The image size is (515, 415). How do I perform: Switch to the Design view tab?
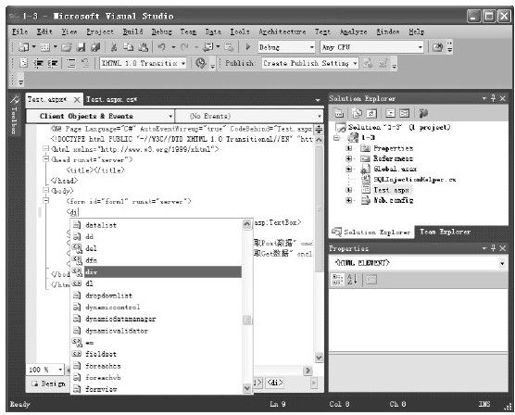click(49, 384)
